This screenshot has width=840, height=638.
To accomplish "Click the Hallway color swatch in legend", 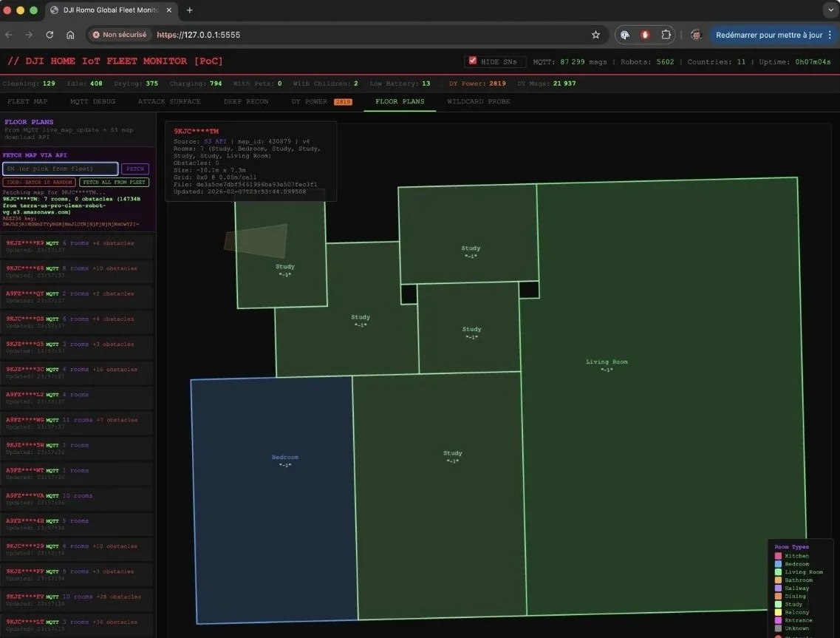I will 778,588.
